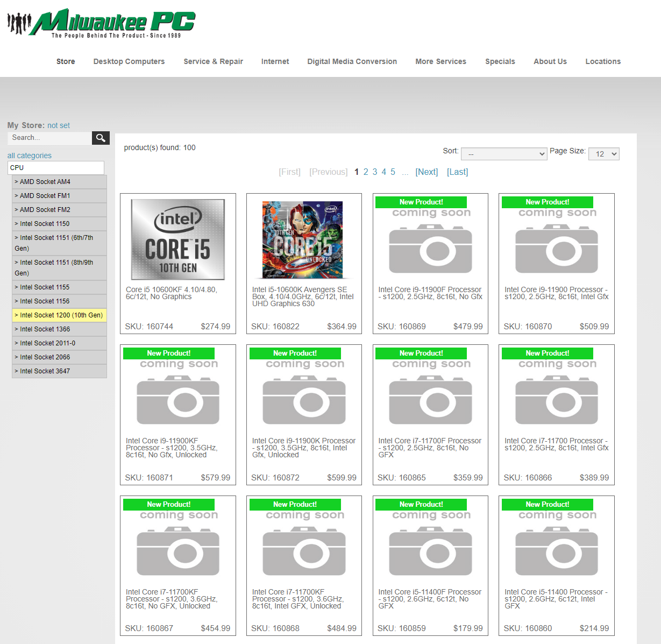661x644 pixels.
Task: Select Intel Socket 2066 category
Action: [x=60, y=357]
